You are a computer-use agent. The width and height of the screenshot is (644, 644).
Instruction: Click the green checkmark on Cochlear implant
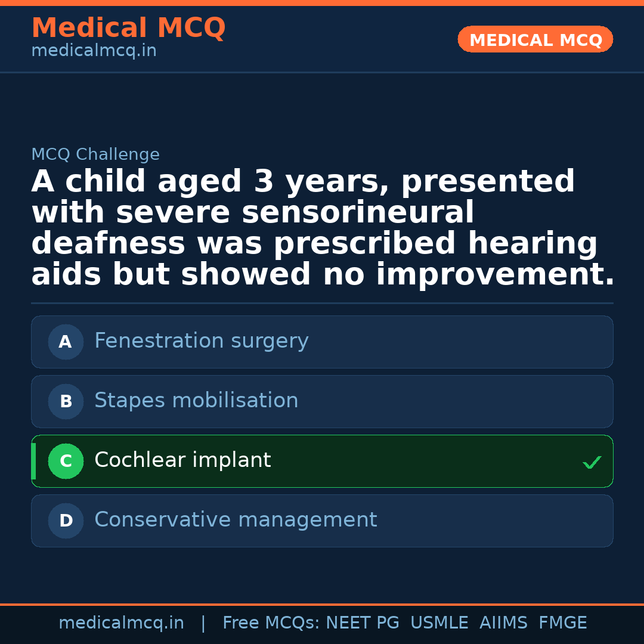592,462
